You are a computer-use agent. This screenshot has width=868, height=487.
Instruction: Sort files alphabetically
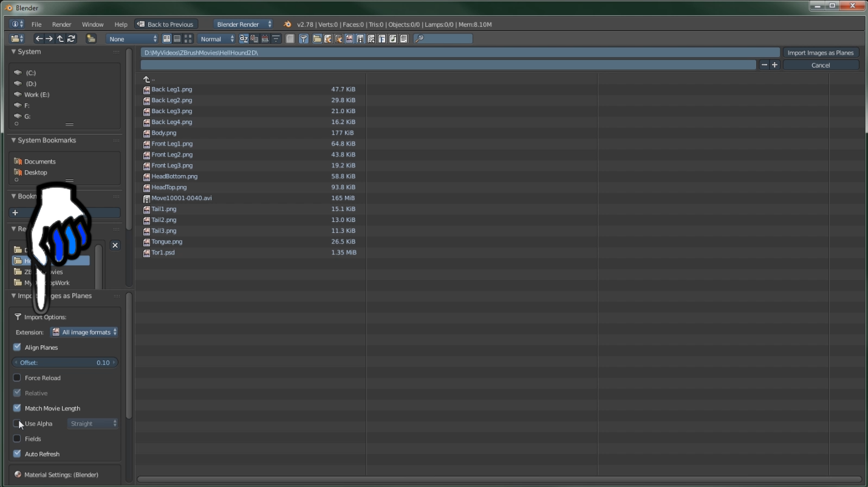pyautogui.click(x=244, y=39)
